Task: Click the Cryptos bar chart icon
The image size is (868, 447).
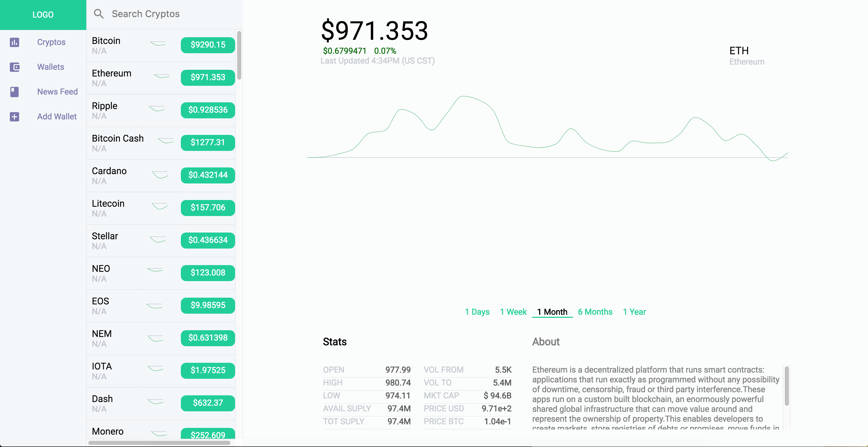Action: pyautogui.click(x=14, y=42)
